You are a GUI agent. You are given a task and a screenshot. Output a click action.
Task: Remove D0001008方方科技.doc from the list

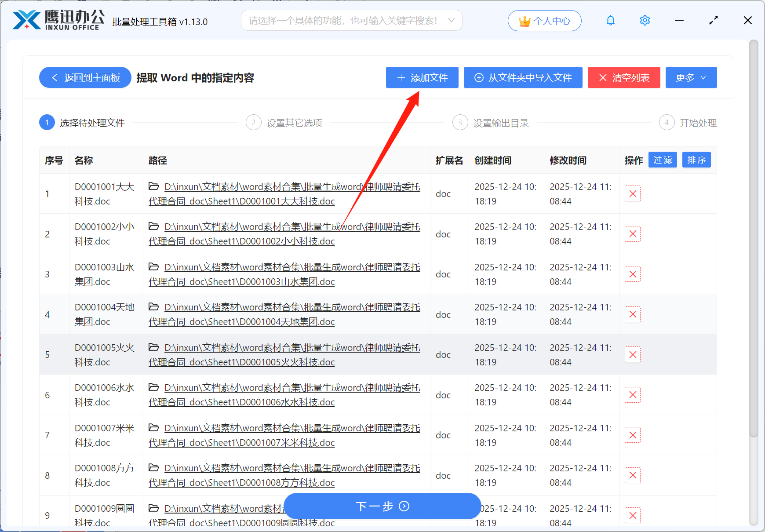(x=633, y=475)
